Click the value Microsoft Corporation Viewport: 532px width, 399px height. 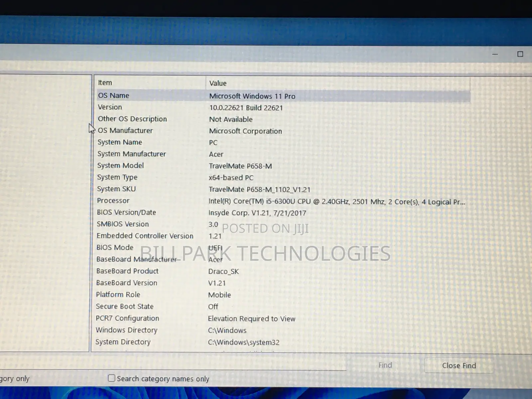(x=245, y=131)
